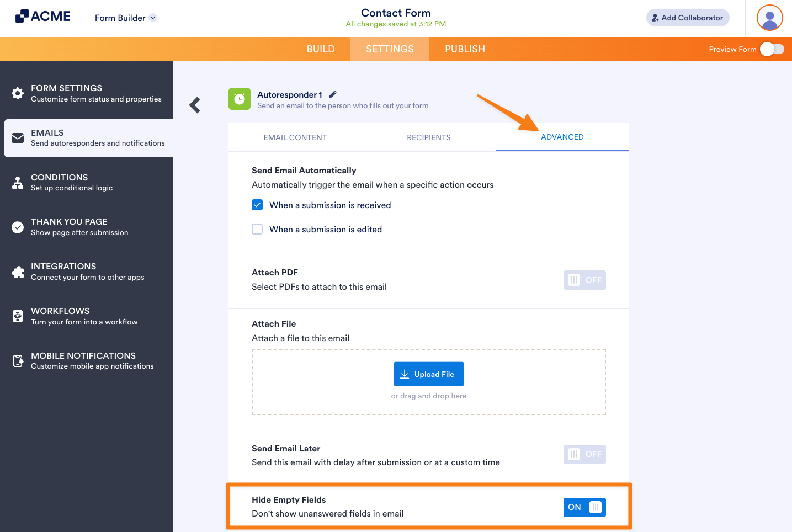Enable the Preview Form switch
792x532 pixels.
772,49
